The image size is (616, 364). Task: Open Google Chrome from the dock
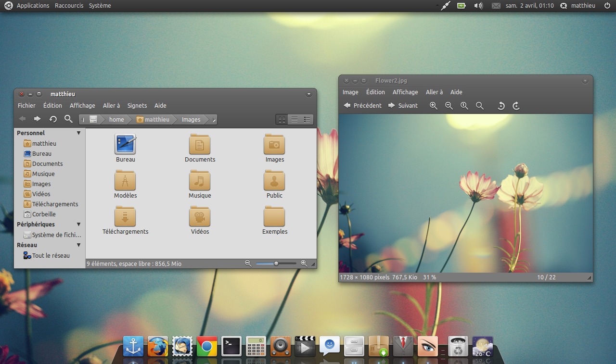click(207, 346)
